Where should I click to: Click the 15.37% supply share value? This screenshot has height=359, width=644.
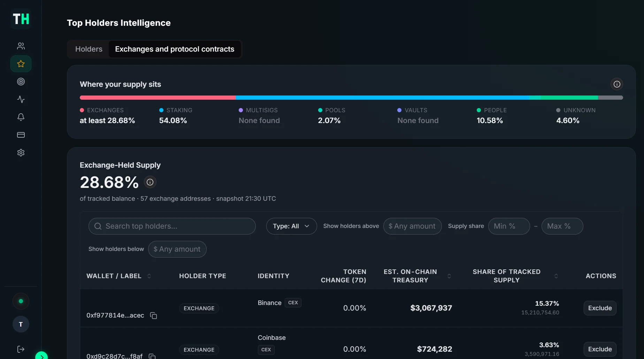coord(547,304)
